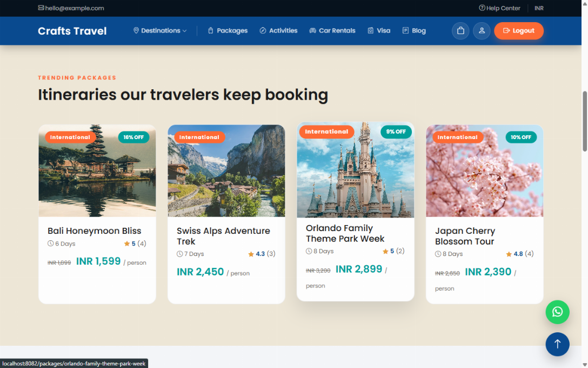Click the Activities compass icon

point(263,30)
